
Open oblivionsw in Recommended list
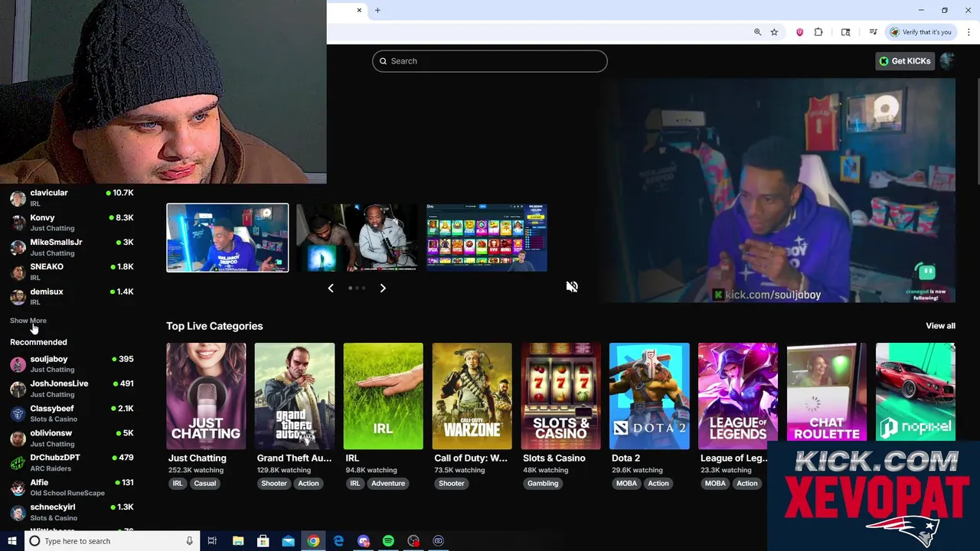click(72, 438)
